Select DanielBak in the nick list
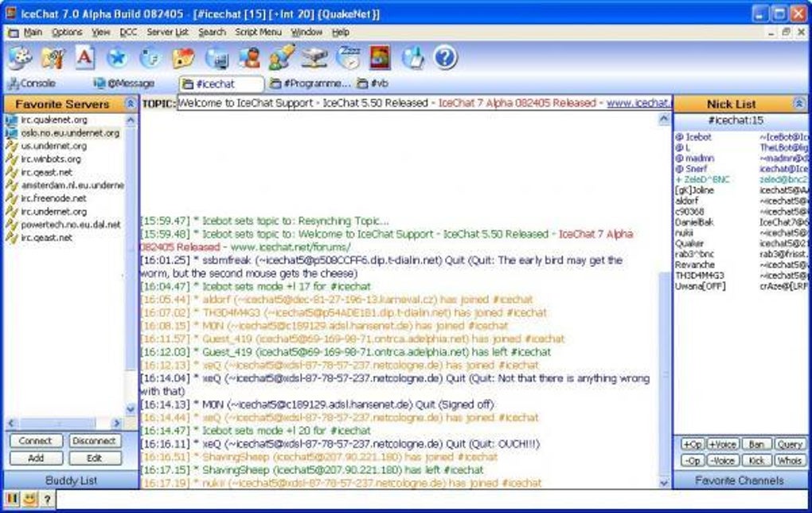812x513 pixels. [x=694, y=221]
